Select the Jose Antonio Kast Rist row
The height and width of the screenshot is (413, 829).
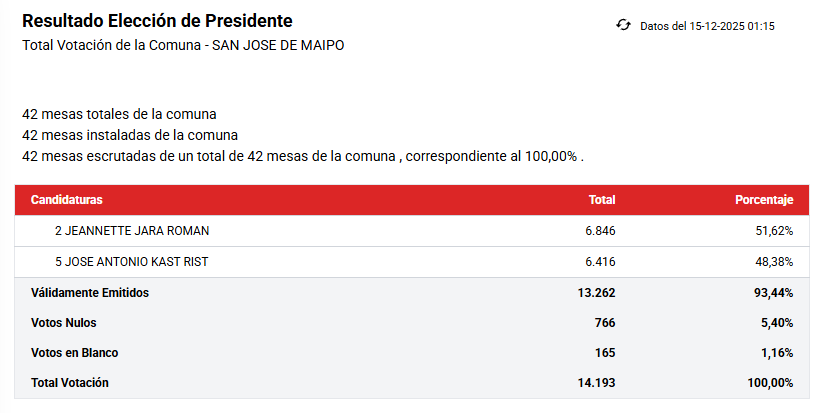click(x=131, y=262)
